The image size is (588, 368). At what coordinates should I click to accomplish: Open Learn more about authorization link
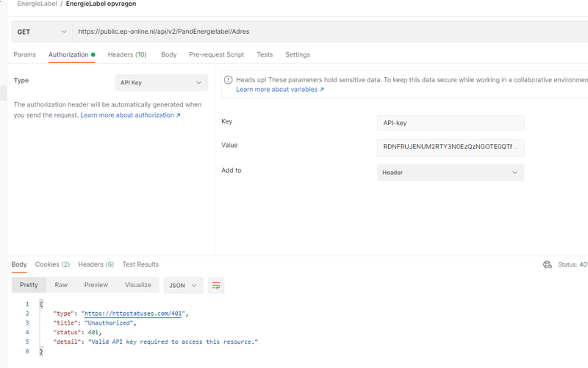(x=130, y=115)
